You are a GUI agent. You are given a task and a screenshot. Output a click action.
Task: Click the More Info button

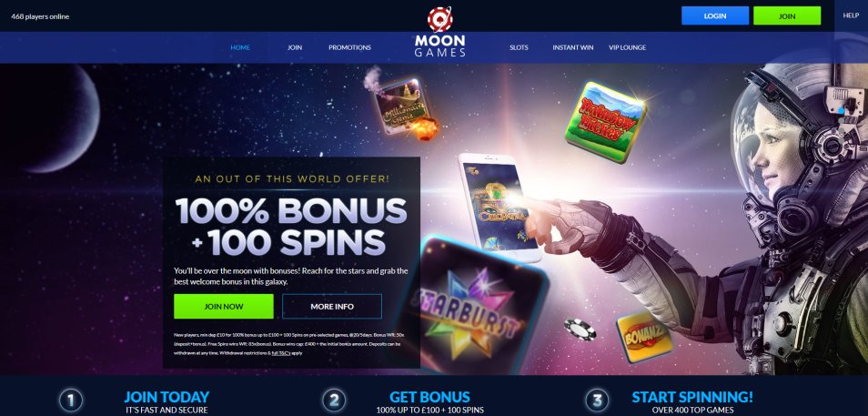332,307
